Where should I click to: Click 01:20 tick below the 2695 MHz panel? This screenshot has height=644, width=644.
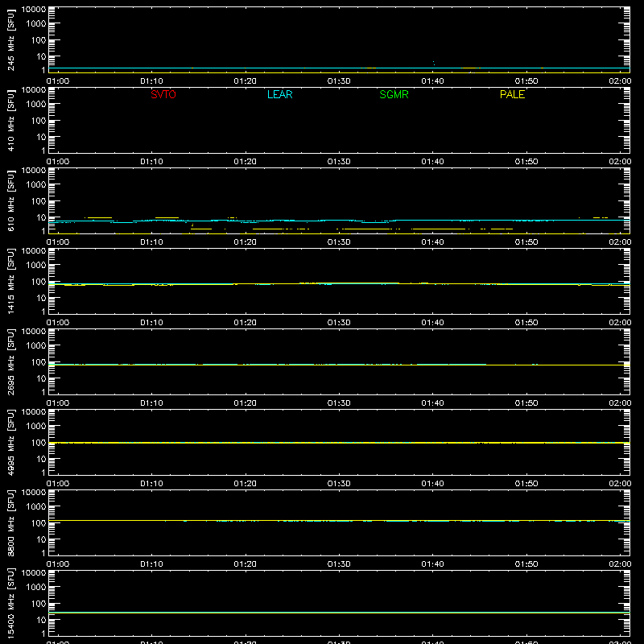pyautogui.click(x=246, y=403)
